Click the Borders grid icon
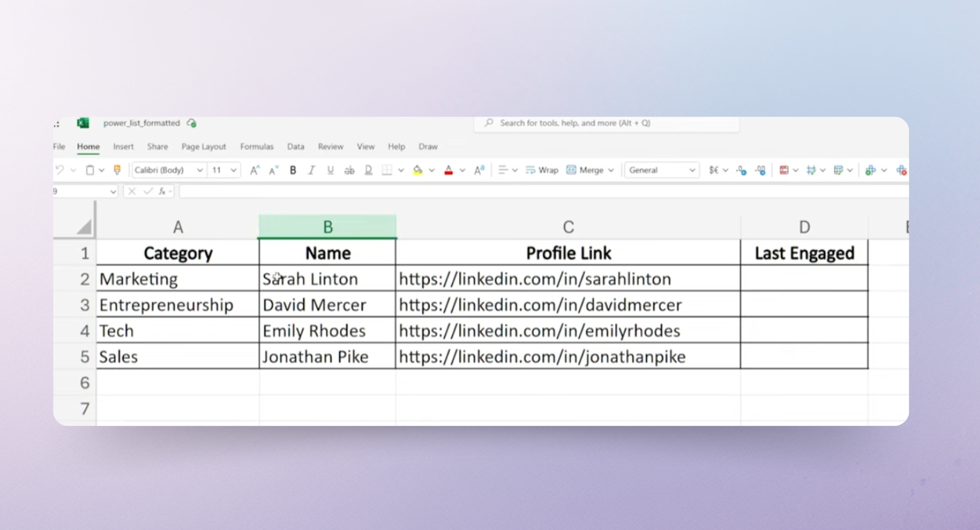 point(386,170)
